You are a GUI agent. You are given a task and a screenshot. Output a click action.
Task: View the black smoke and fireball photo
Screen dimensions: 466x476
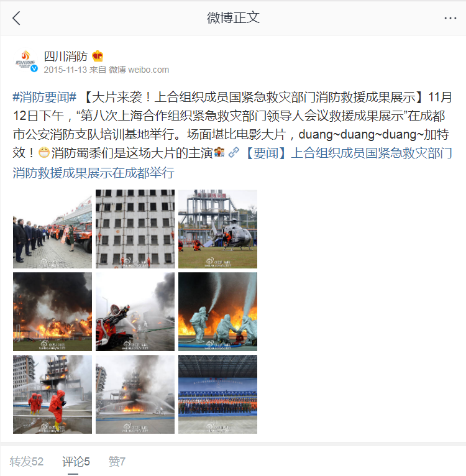(x=52, y=311)
